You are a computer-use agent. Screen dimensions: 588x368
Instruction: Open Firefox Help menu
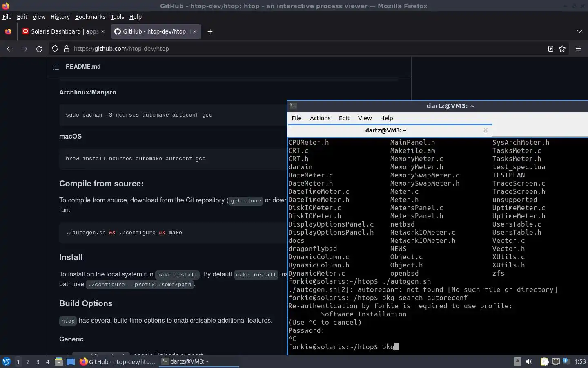point(135,17)
